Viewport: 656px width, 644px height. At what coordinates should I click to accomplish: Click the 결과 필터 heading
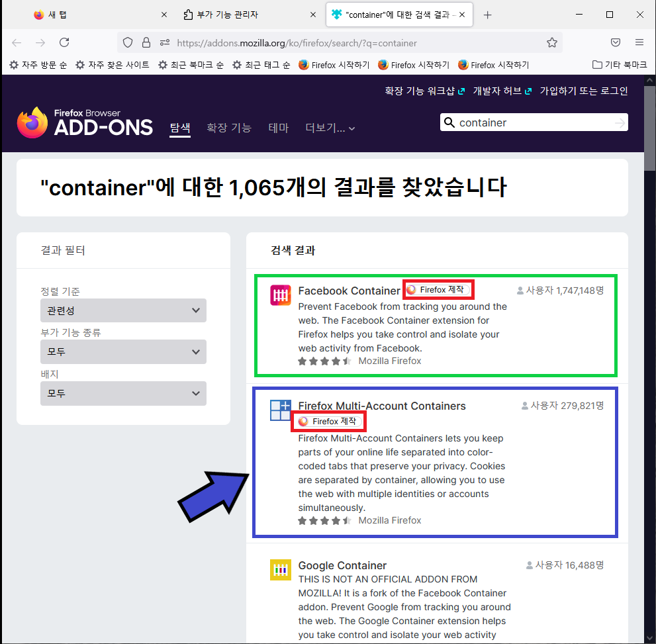click(63, 250)
